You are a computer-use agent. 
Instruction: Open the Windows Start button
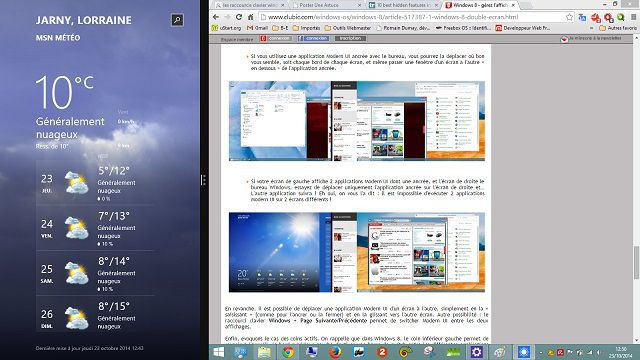(x=219, y=352)
